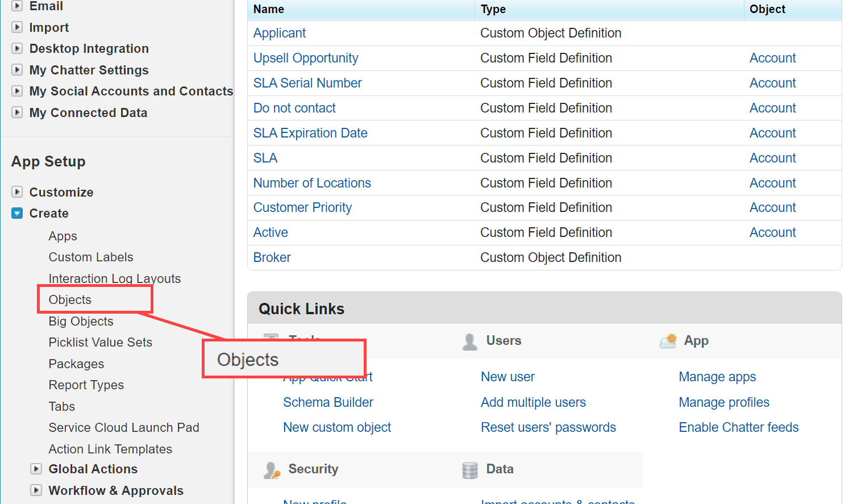This screenshot has height=504, width=849.
Task: Click the Users icon in Quick Links
Action: coord(469,340)
